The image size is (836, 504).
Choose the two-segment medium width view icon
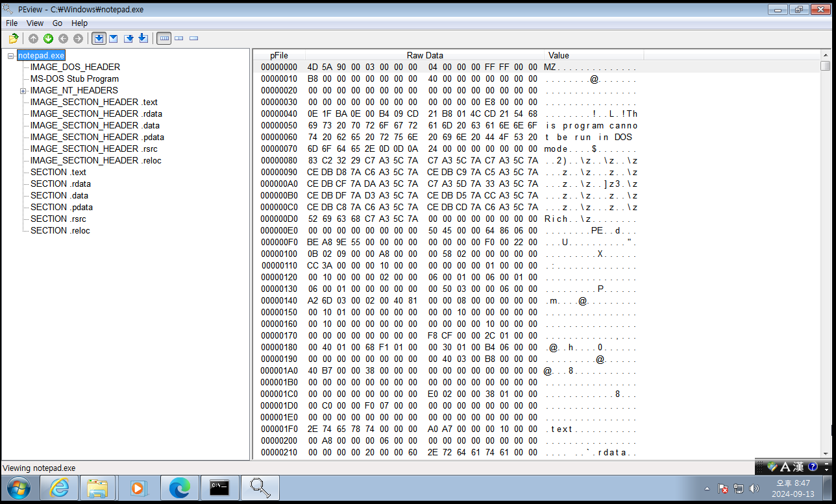point(179,38)
